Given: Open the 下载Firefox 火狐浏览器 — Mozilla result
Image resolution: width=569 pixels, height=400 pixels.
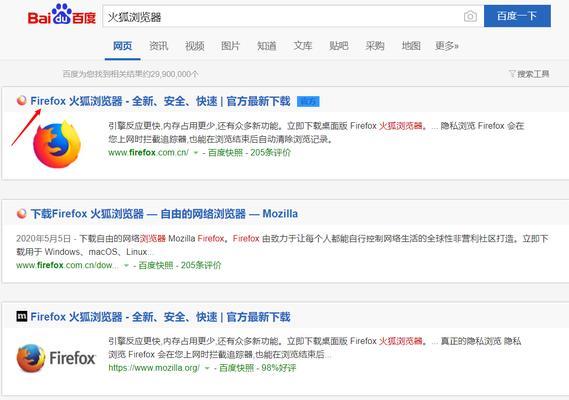Looking at the screenshot, I should 164,214.
